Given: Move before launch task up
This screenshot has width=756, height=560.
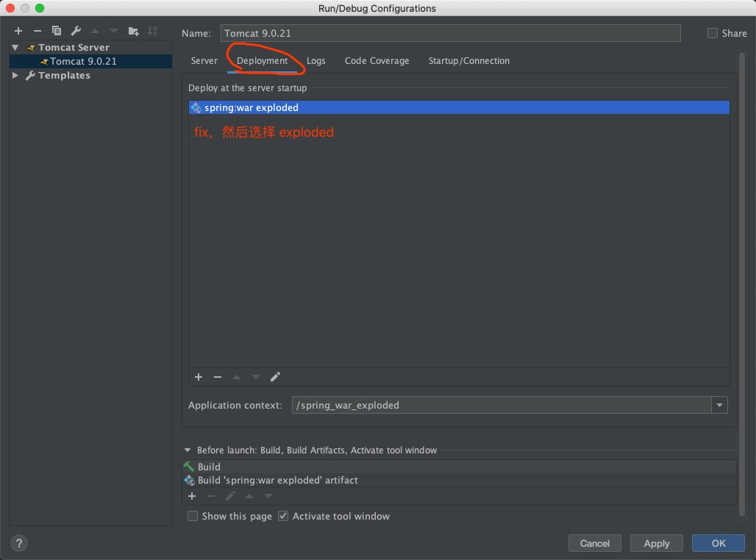Looking at the screenshot, I should [249, 496].
